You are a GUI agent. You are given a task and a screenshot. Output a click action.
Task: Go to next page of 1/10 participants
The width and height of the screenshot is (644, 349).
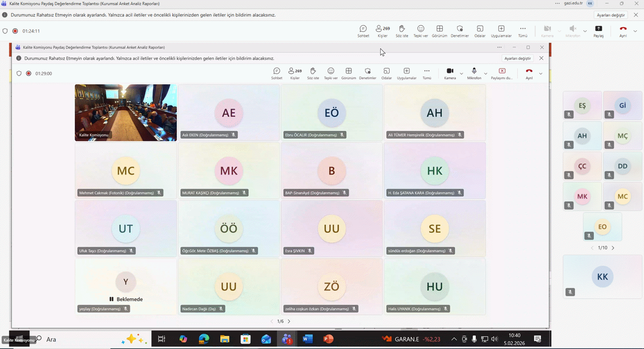tap(613, 248)
